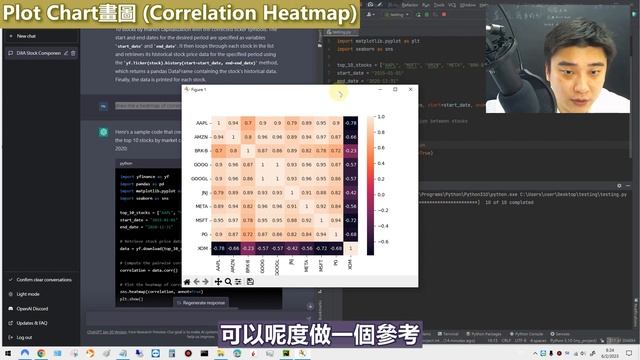The image size is (640, 360).
Task: Open the Python 3.10 interpreter selector
Action: point(572,340)
